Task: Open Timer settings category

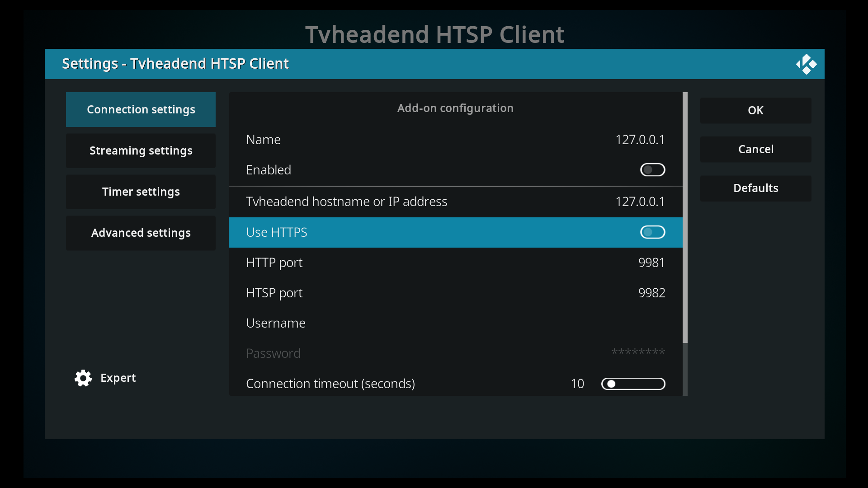Action: coord(141,192)
